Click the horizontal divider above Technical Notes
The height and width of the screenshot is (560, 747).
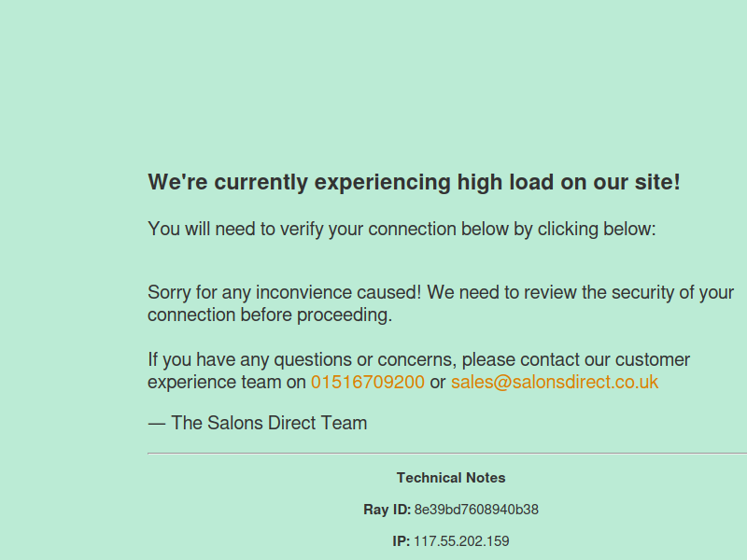pos(447,454)
